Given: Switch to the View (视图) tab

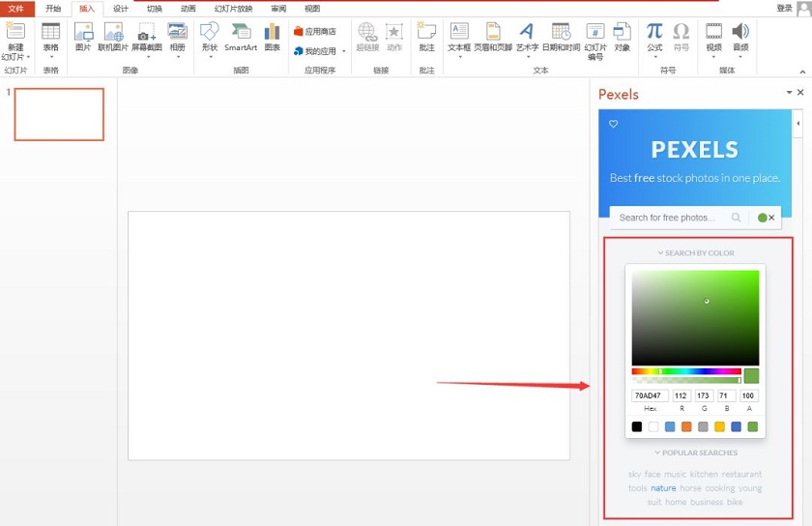Looking at the screenshot, I should click(311, 9).
